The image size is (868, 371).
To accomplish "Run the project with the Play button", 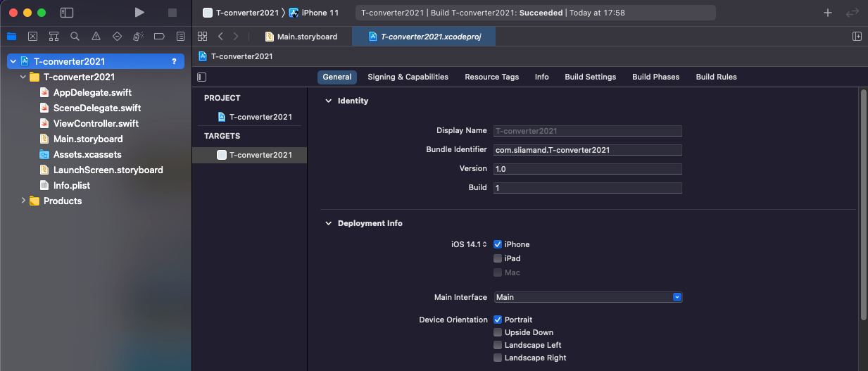I will pyautogui.click(x=139, y=13).
